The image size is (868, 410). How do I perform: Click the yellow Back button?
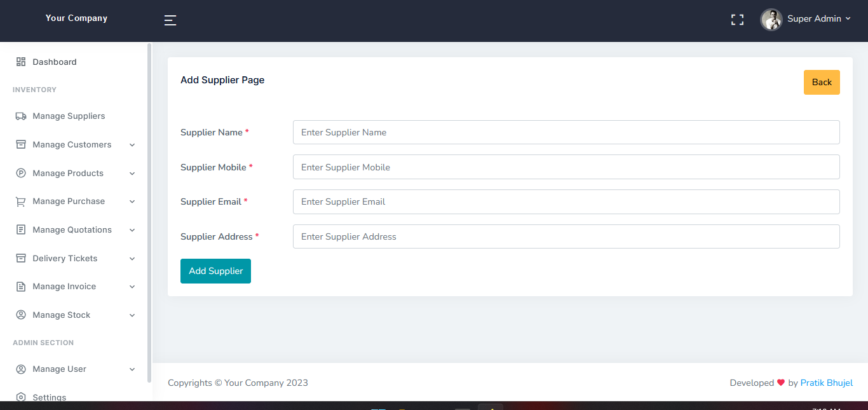822,82
